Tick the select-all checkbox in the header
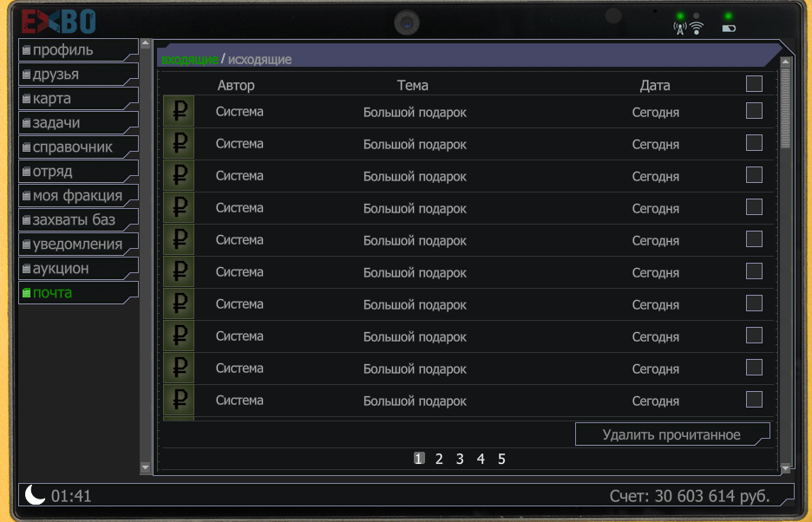 (x=754, y=84)
